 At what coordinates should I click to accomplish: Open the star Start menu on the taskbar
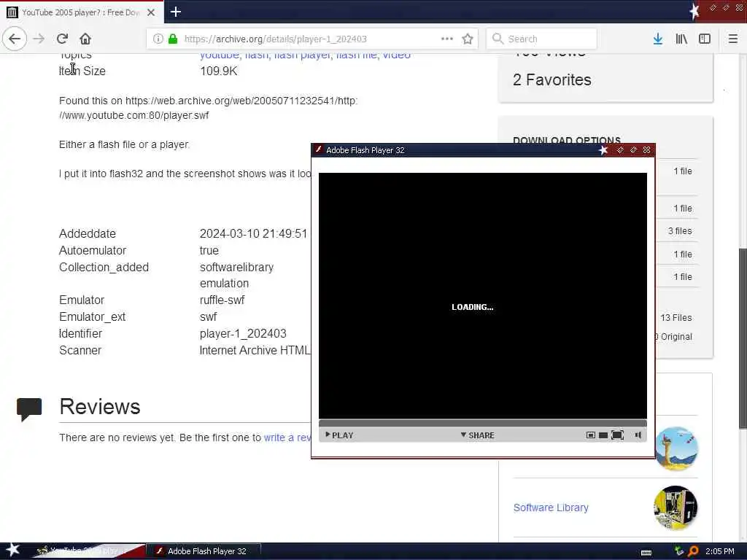click(12, 551)
